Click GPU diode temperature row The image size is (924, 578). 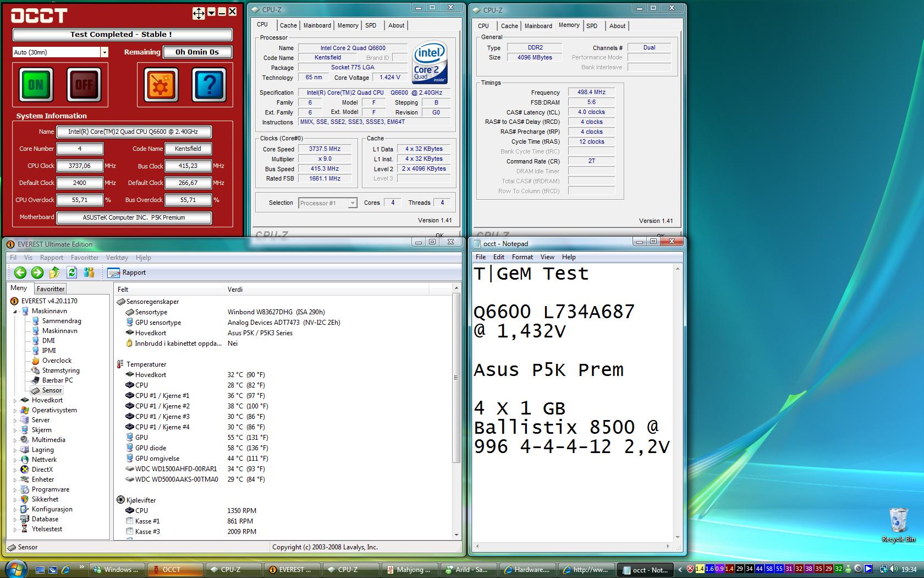pyautogui.click(x=284, y=448)
